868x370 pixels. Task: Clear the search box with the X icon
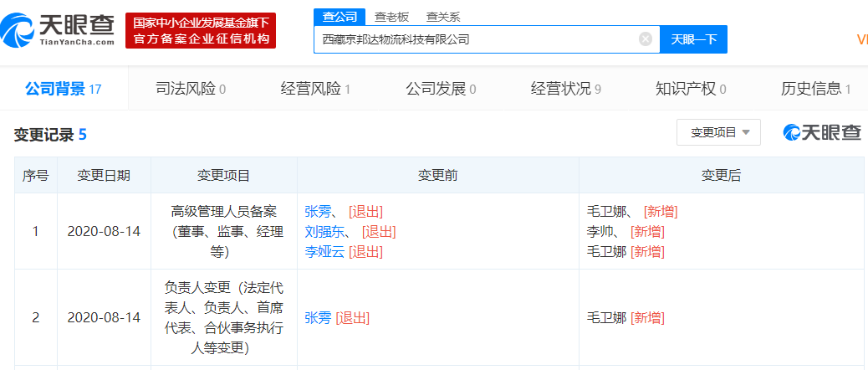646,39
